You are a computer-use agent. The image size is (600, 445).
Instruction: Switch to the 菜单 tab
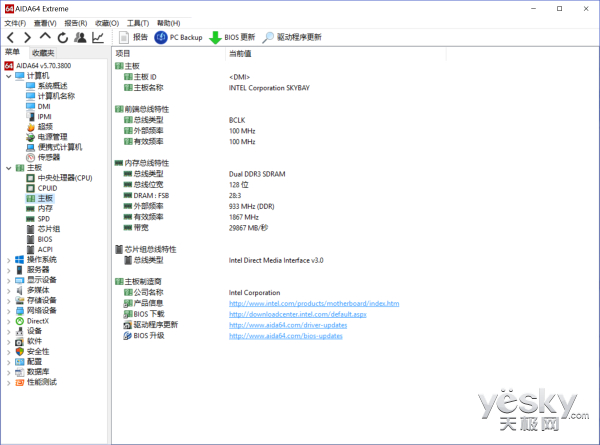pyautogui.click(x=12, y=52)
